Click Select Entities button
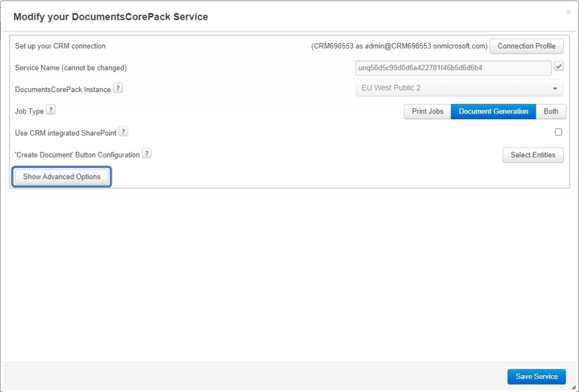The image size is (579, 392). pyautogui.click(x=533, y=155)
